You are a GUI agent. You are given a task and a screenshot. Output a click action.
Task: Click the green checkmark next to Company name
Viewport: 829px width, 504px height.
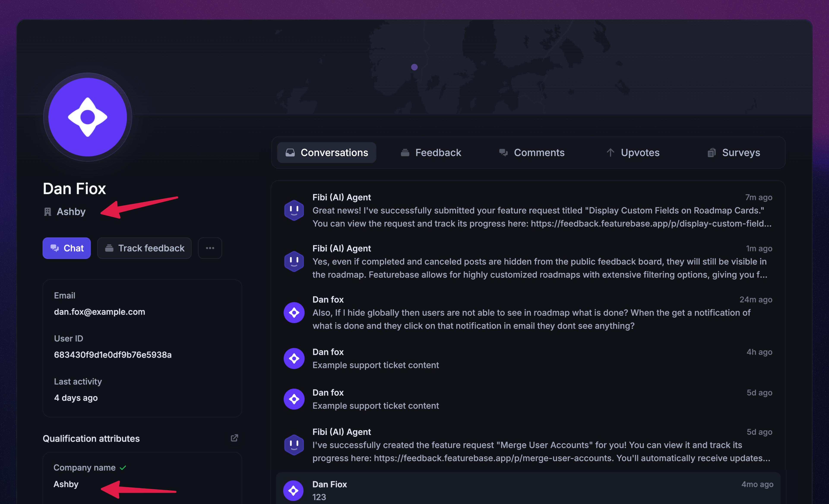(123, 468)
